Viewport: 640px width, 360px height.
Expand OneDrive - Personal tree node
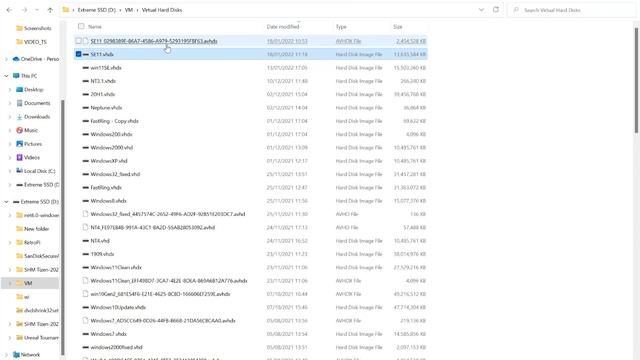coord(6,59)
